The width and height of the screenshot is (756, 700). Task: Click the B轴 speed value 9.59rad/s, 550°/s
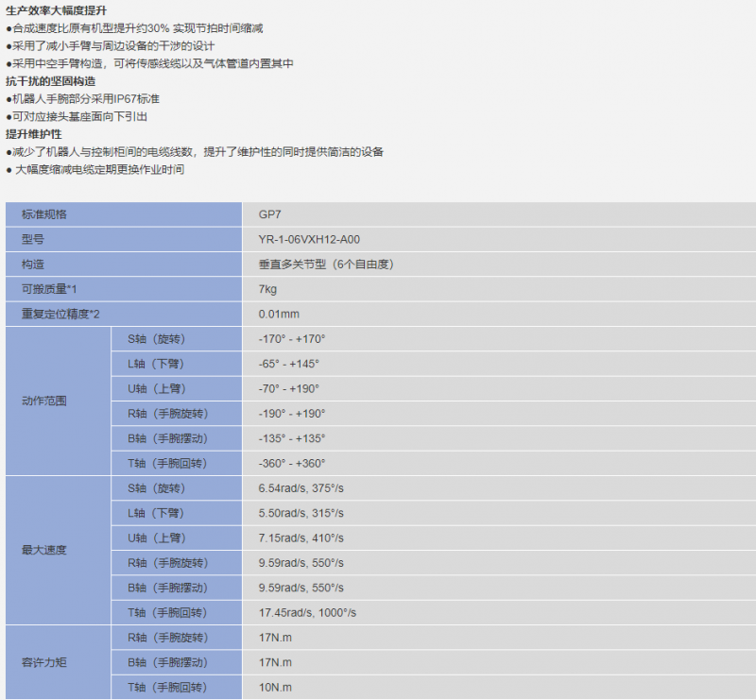(301, 589)
